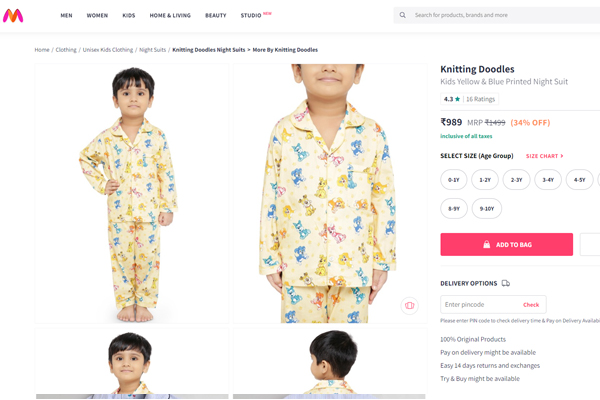Choose the 8-9Y size option
The height and width of the screenshot is (400, 600).
tap(454, 209)
